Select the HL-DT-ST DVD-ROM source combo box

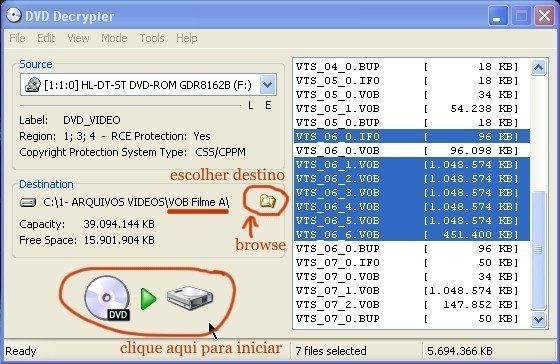pyautogui.click(x=148, y=85)
